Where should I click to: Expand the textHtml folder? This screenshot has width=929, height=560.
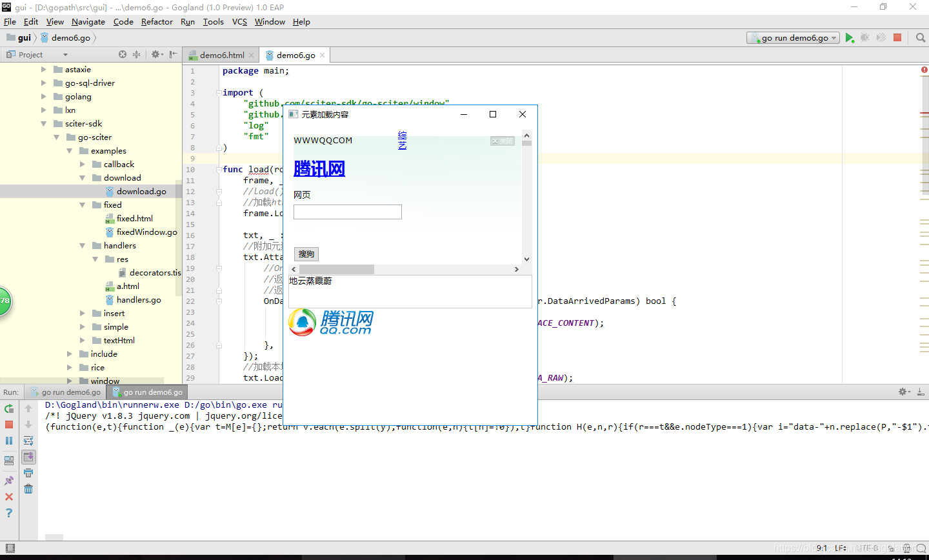(83, 341)
